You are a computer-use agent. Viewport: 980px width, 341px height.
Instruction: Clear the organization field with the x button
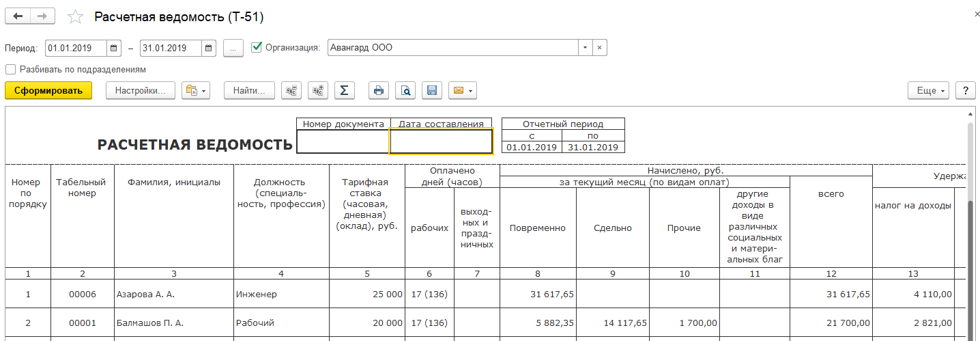(599, 48)
